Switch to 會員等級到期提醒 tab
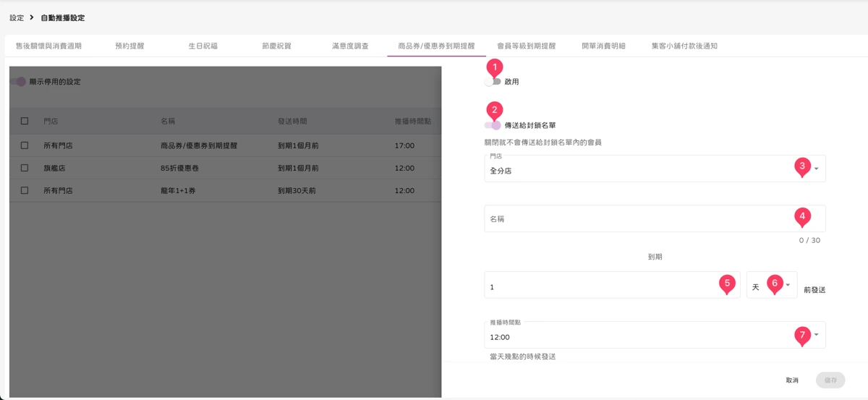This screenshot has width=868, height=400. [527, 46]
